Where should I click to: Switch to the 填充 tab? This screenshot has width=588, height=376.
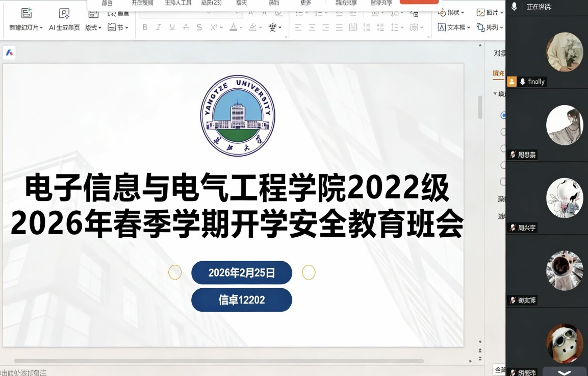point(498,73)
